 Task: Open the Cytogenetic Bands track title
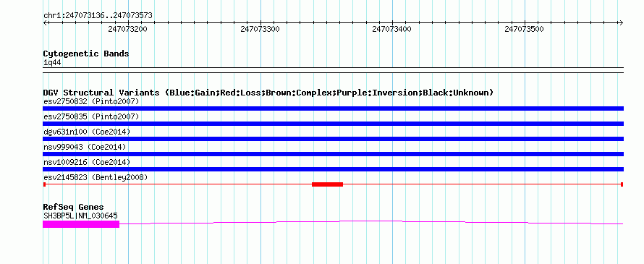86,54
